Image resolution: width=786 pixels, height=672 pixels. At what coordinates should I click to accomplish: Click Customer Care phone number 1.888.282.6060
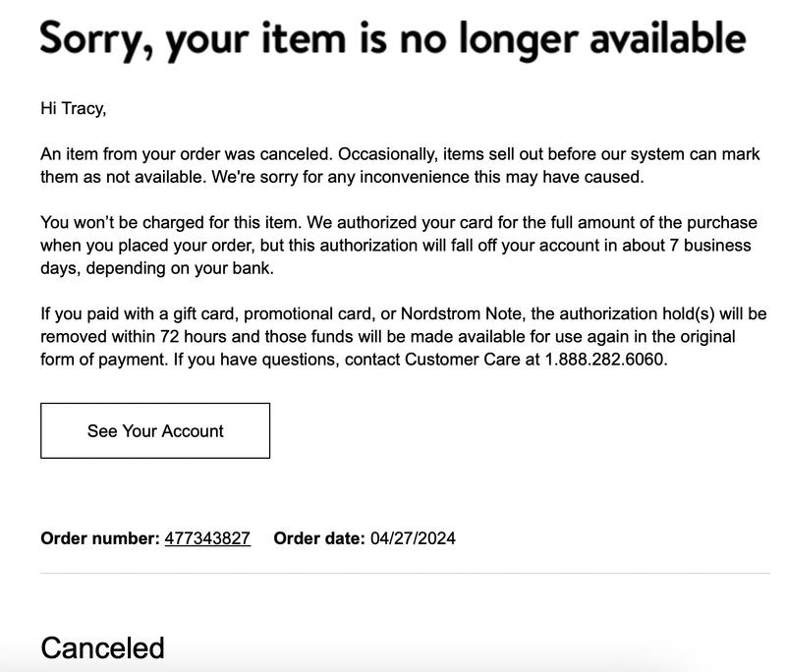click(x=605, y=360)
